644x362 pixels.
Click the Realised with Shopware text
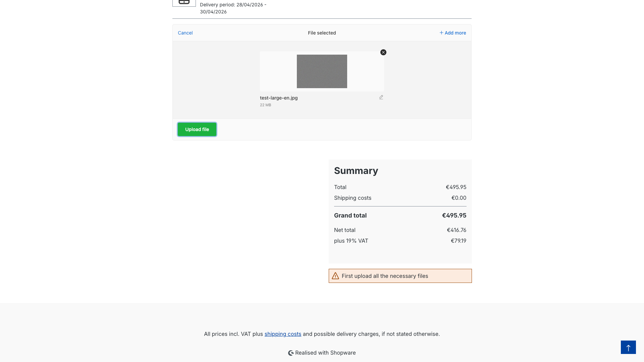325,353
